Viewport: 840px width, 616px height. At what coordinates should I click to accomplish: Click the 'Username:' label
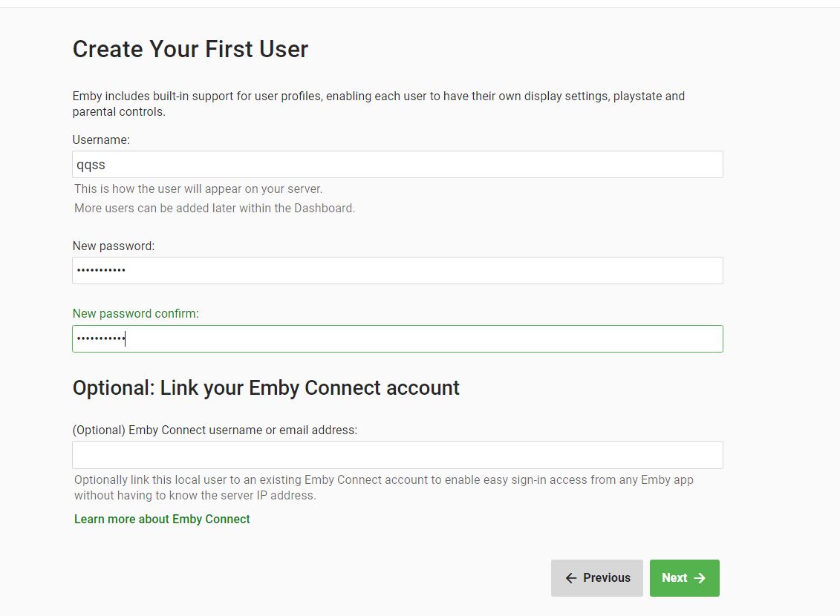[101, 140]
